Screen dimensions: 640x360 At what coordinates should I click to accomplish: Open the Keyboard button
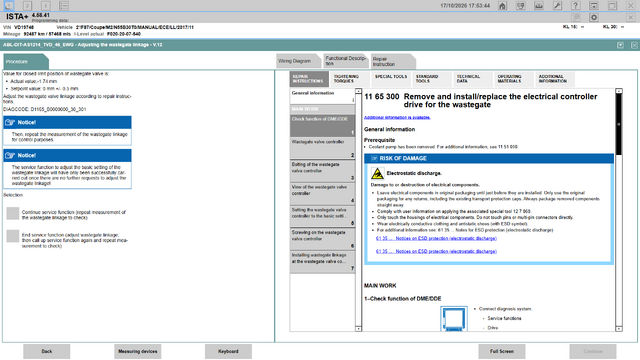coord(228,351)
